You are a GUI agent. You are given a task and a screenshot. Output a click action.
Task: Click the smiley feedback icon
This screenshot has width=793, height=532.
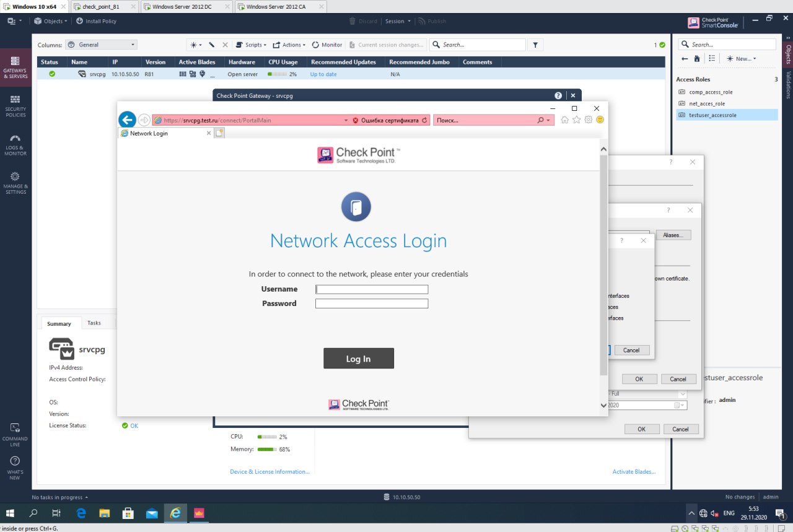pos(600,120)
